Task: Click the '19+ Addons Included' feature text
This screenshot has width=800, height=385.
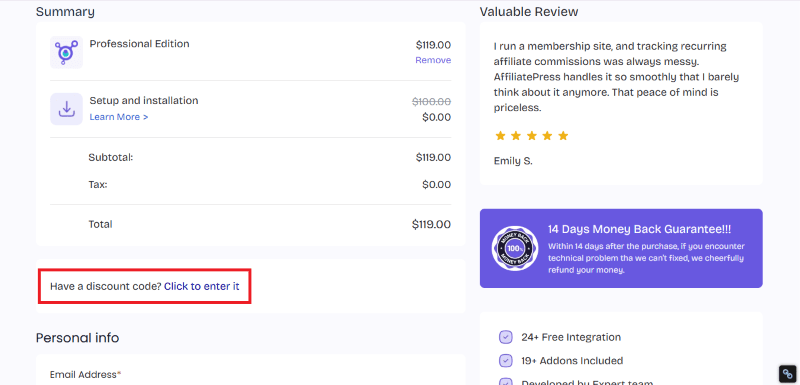Action: (572, 361)
